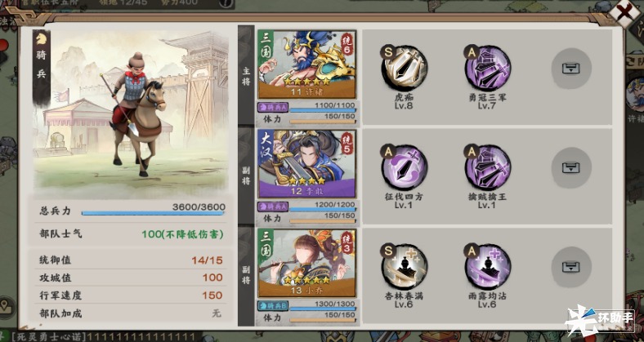Image resolution: width=644 pixels, height=342 pixels.
Task: Select the 擒贼擒王 skill icon
Action: (488, 167)
